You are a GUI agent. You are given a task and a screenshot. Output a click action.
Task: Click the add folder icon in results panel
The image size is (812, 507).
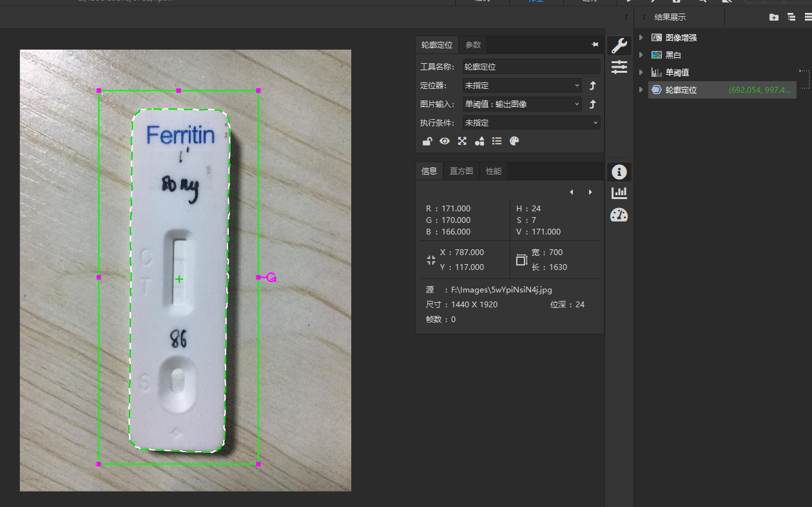[x=773, y=17]
